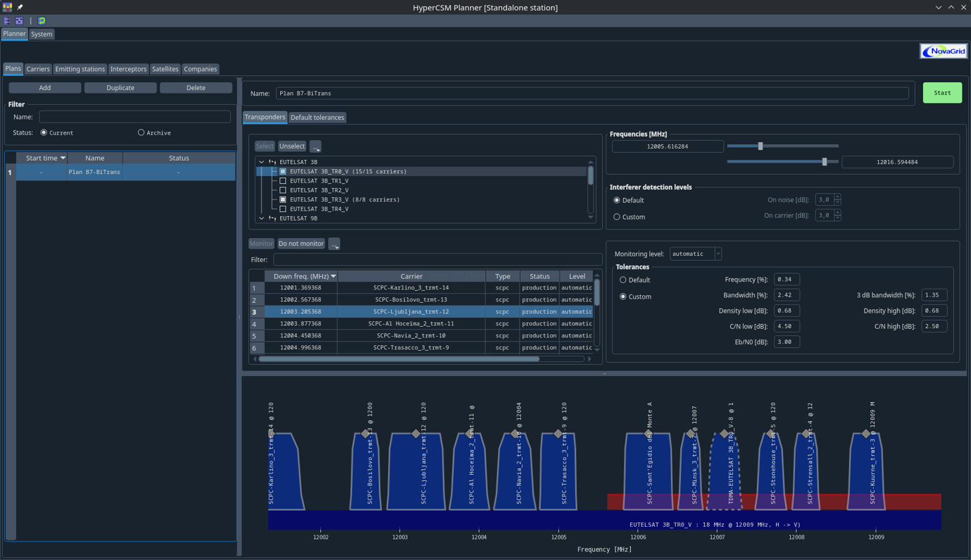
Task: Select the SCPC-Navia_2_trmt-10 carrier row
Action: pyautogui.click(x=421, y=336)
